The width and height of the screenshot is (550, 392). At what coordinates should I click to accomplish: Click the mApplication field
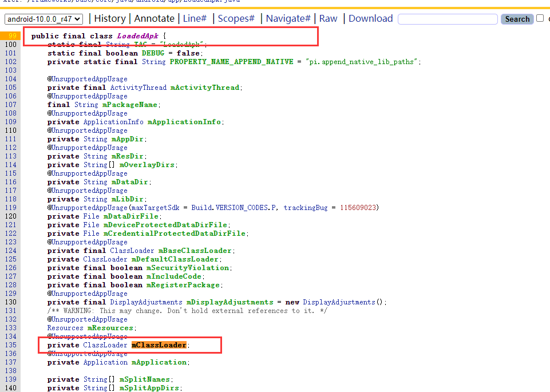159,362
